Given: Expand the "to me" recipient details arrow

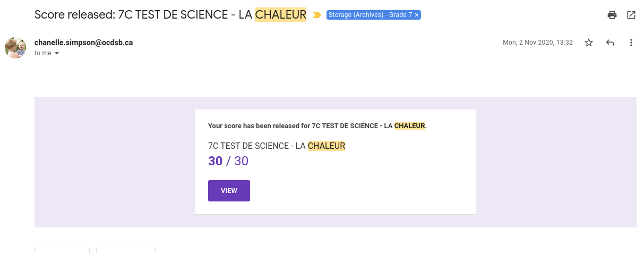Looking at the screenshot, I should pos(57,53).
